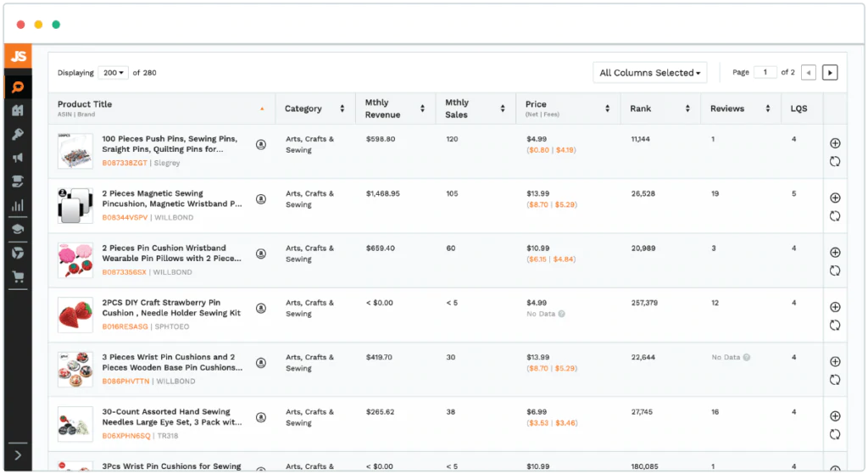Click the seller icon beside 2 Pieces Pin Cushion Wristband
868x474 pixels.
(261, 254)
